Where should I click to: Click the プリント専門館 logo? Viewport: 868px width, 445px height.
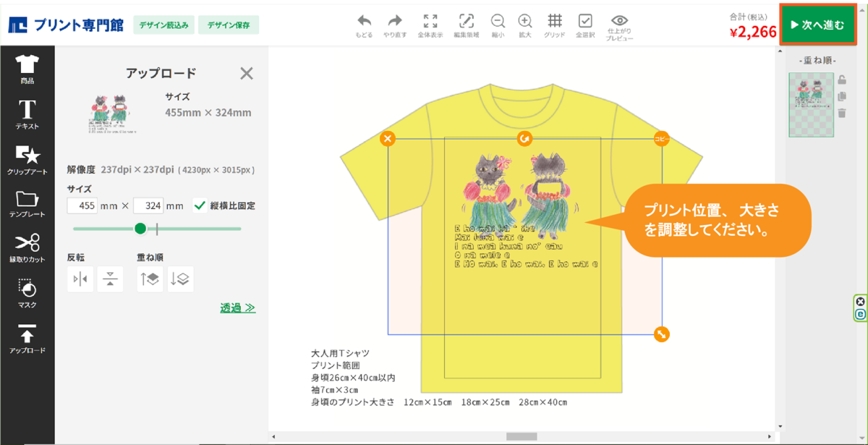click(66, 25)
